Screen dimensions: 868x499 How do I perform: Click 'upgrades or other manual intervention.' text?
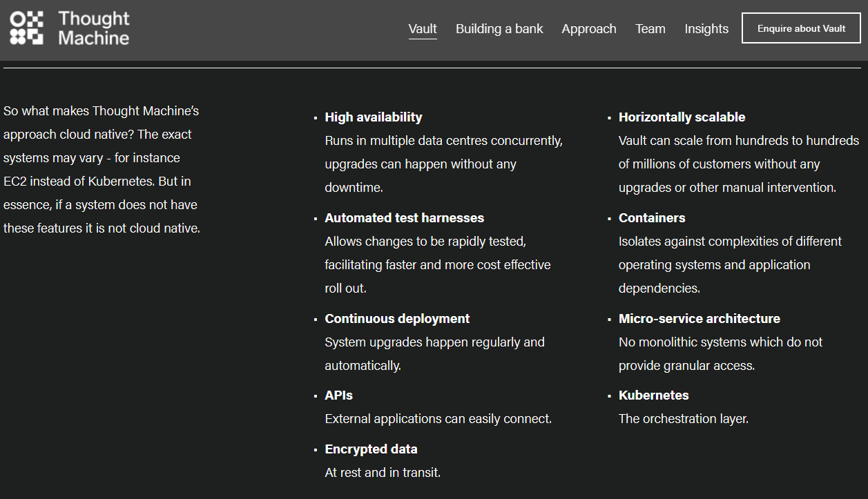728,188
